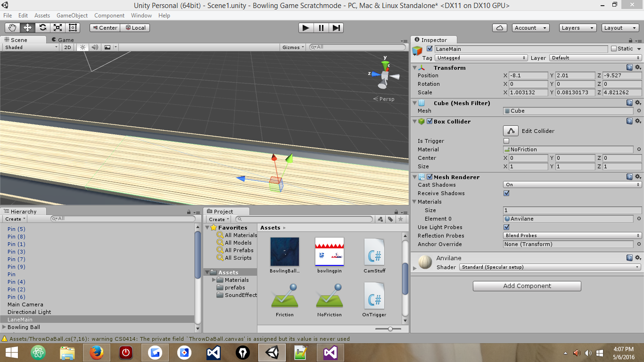Toggle Receive Shadows checkbox

(x=506, y=193)
